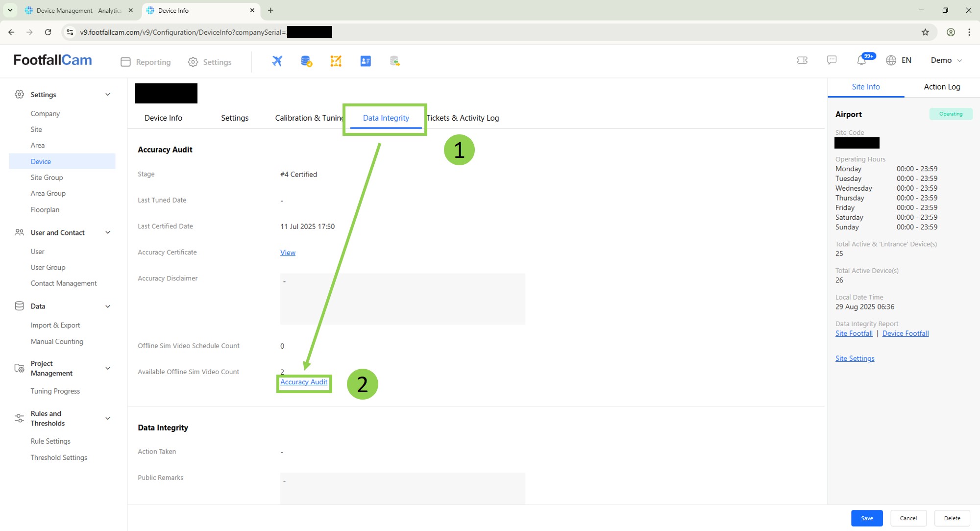
Task: Bookmark this page with star icon
Action: point(925,32)
